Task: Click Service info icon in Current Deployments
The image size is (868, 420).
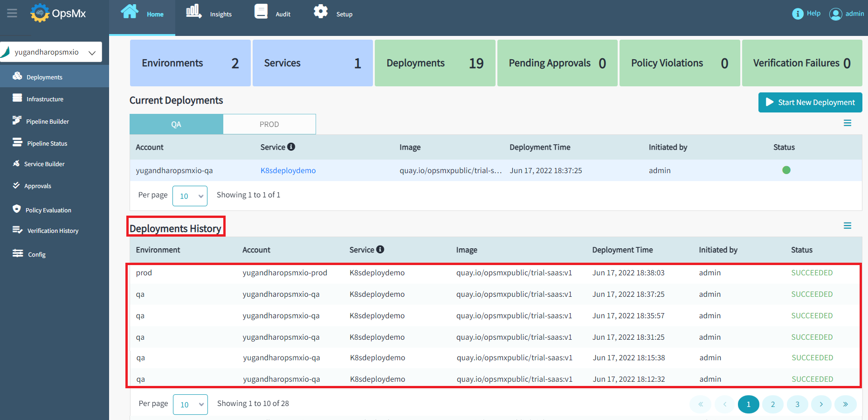Action: coord(291,147)
